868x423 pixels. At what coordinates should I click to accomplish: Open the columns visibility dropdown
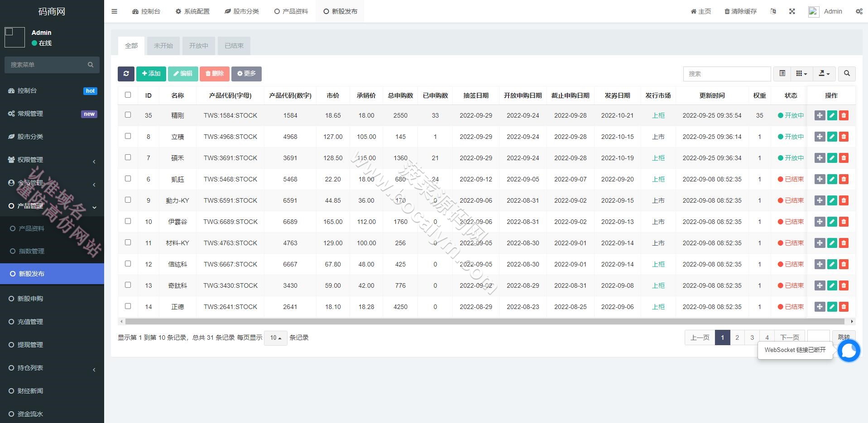[x=801, y=74]
